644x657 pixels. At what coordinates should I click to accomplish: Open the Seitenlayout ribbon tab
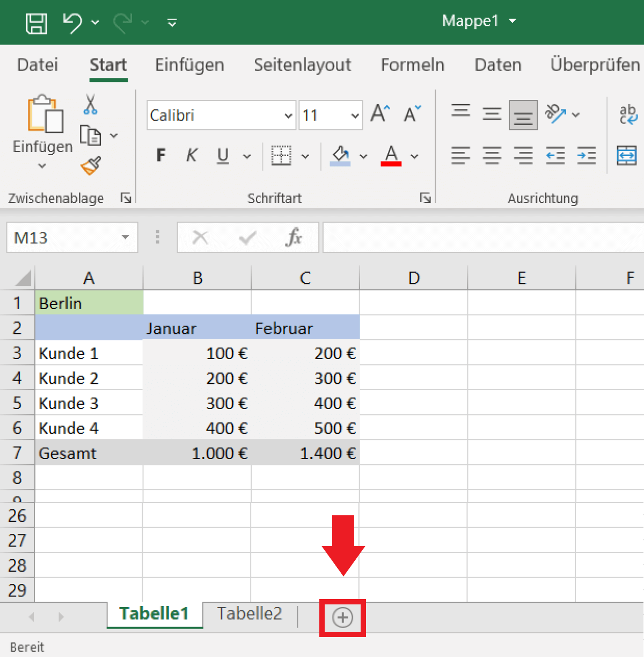(x=302, y=65)
